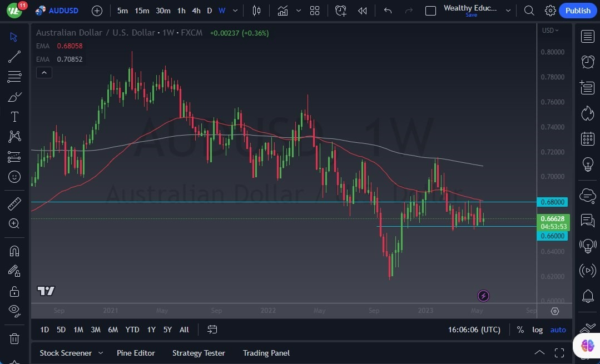
Task: Toggle magnet snapping mode
Action: point(14,251)
